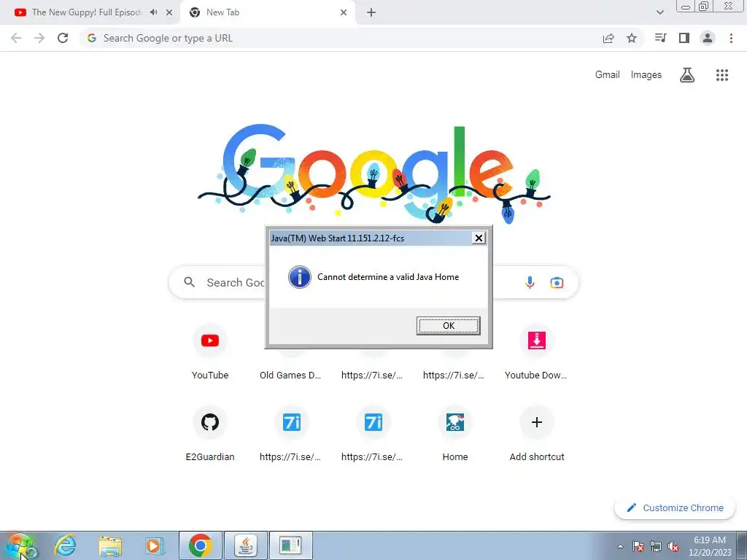Open the Home shortcut
The image size is (747, 560).
point(455,433)
